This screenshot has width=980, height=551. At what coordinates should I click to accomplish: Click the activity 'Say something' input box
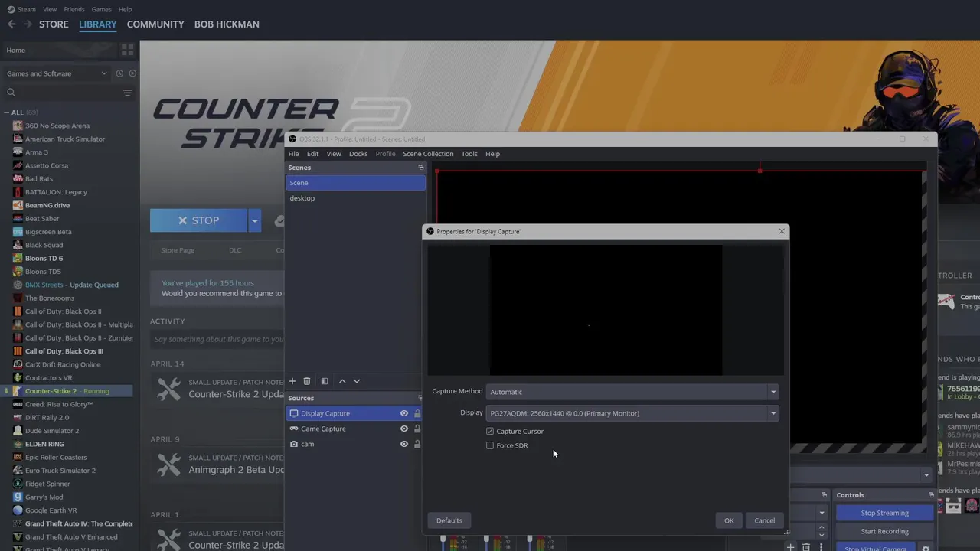tap(217, 339)
